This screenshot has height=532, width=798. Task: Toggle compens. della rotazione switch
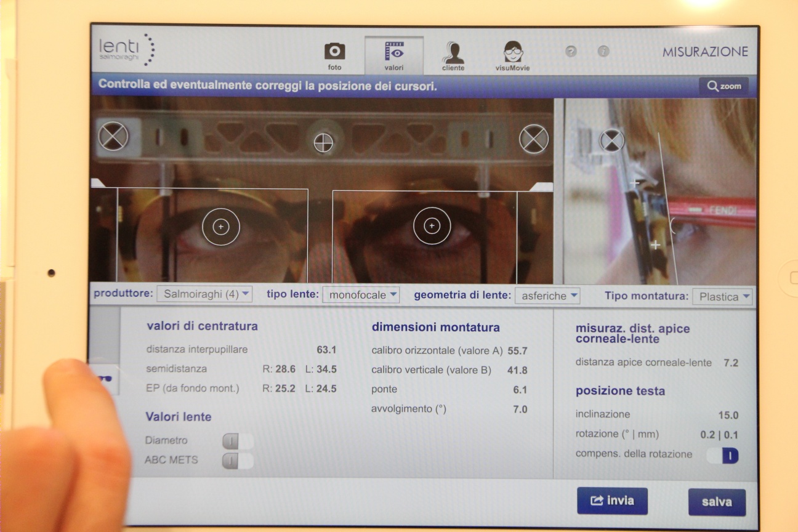pyautogui.click(x=722, y=455)
